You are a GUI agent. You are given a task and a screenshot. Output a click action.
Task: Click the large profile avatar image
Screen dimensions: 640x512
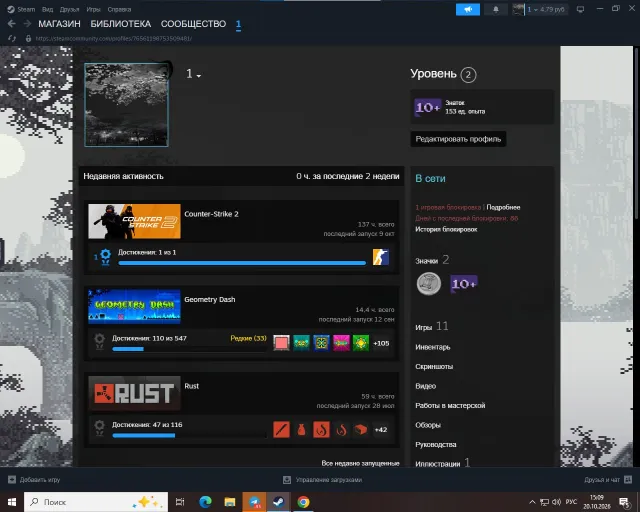pos(126,105)
